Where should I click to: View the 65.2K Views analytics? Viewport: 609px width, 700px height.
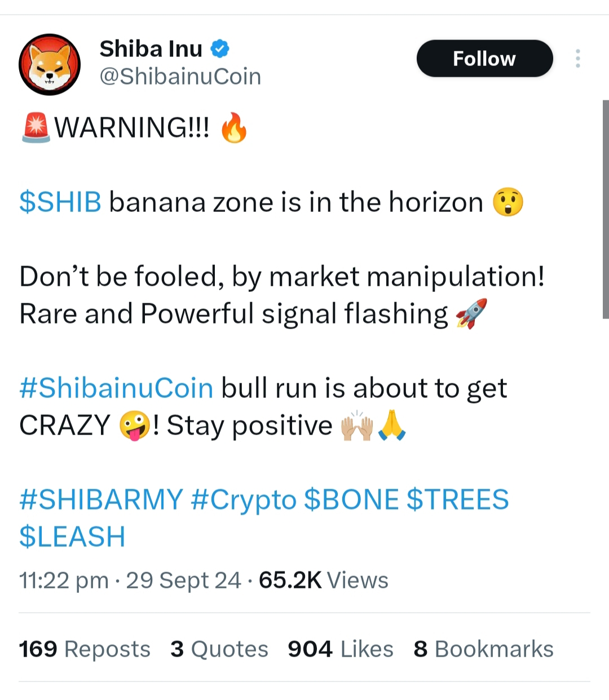click(323, 581)
